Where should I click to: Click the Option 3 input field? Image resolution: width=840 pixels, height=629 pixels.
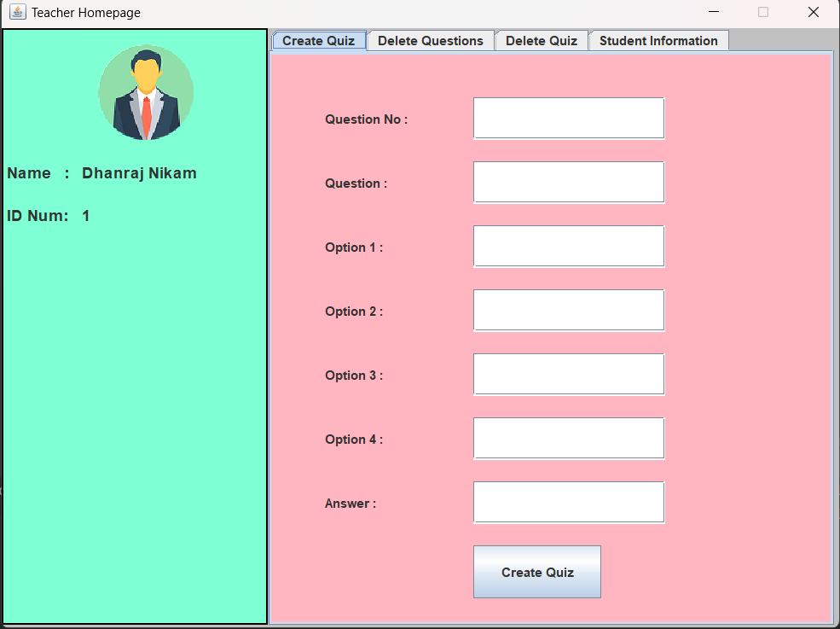tap(569, 374)
